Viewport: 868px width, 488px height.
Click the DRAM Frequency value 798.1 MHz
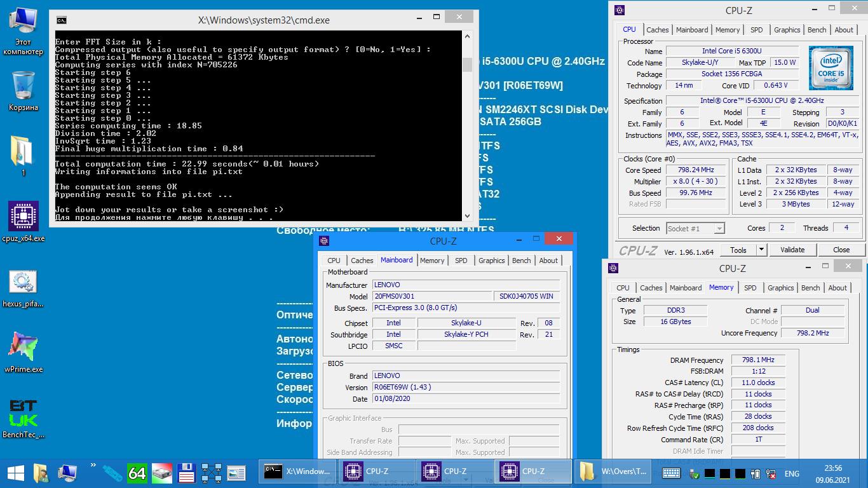pyautogui.click(x=757, y=360)
